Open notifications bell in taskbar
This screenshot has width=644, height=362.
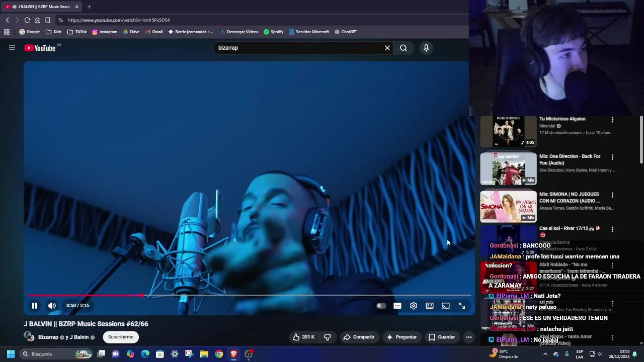click(634, 354)
